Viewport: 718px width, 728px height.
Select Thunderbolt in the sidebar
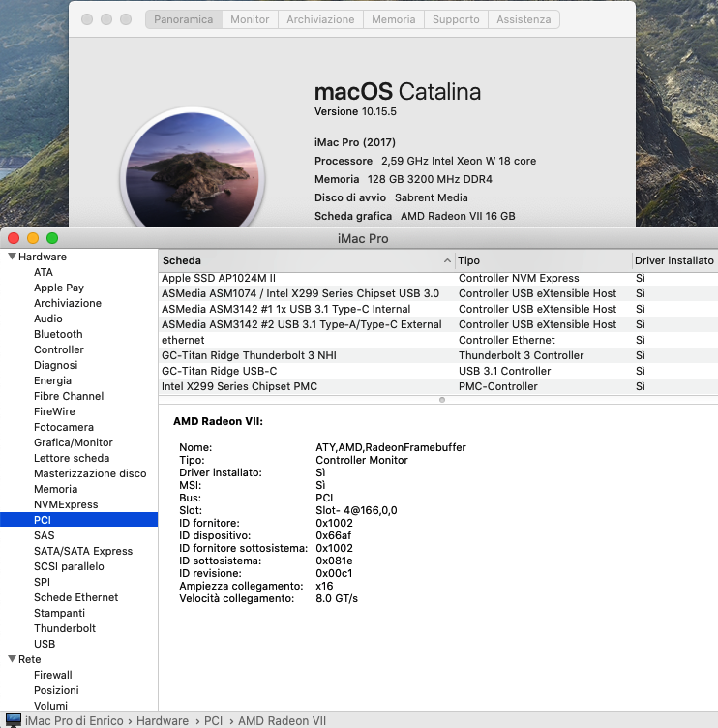click(65, 628)
